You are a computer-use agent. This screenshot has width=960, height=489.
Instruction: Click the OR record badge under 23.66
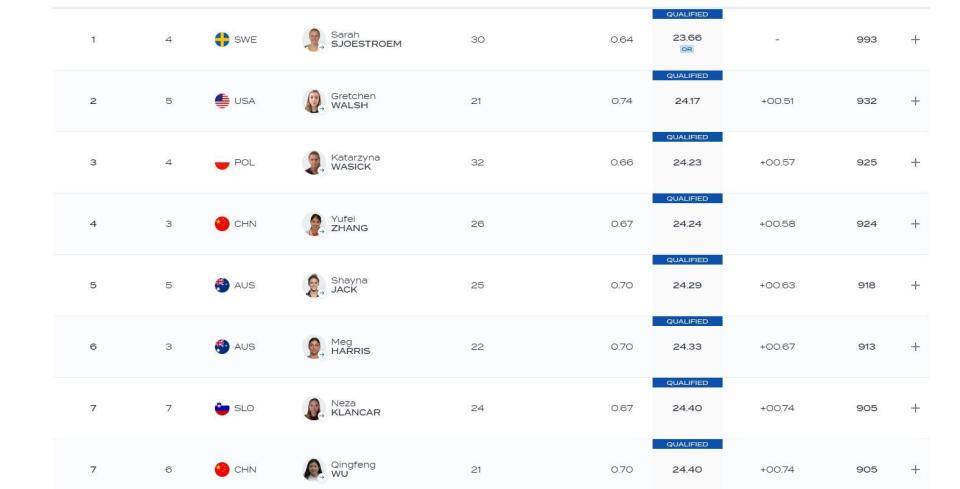pyautogui.click(x=687, y=49)
